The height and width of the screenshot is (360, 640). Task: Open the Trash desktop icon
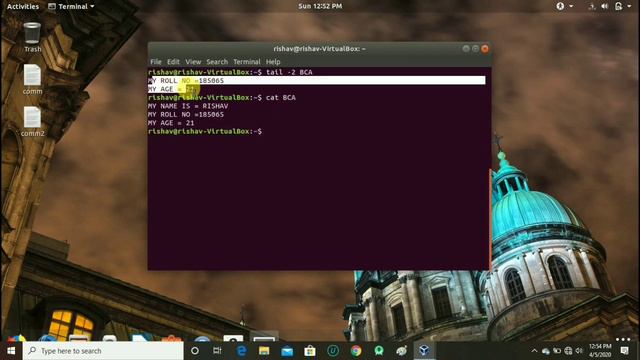[x=32, y=37]
